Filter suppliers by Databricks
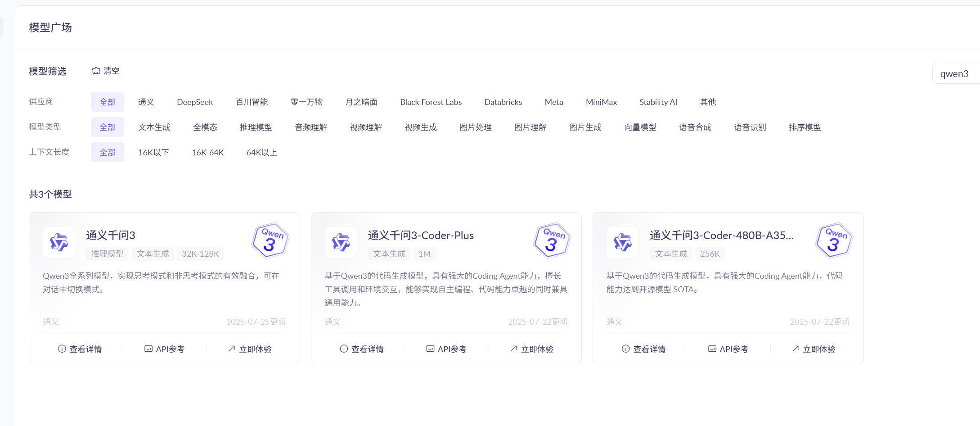 [503, 102]
